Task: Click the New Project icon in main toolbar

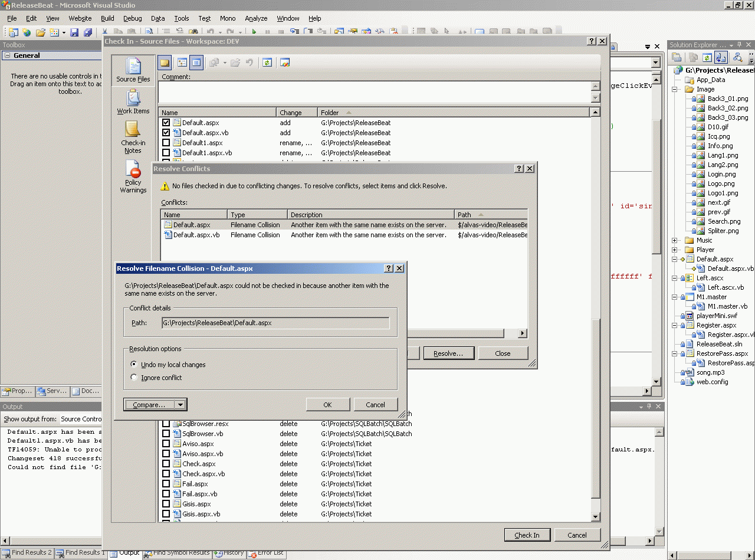Action: (13, 32)
